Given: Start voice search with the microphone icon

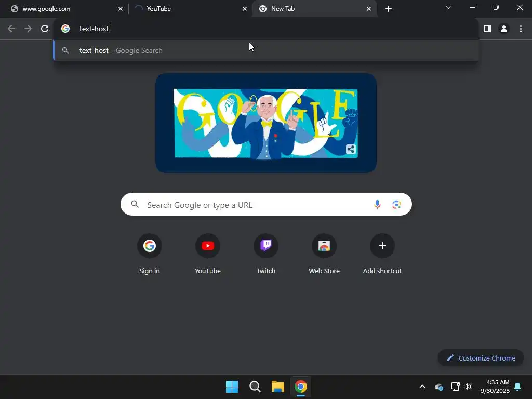Looking at the screenshot, I should click(x=377, y=205).
